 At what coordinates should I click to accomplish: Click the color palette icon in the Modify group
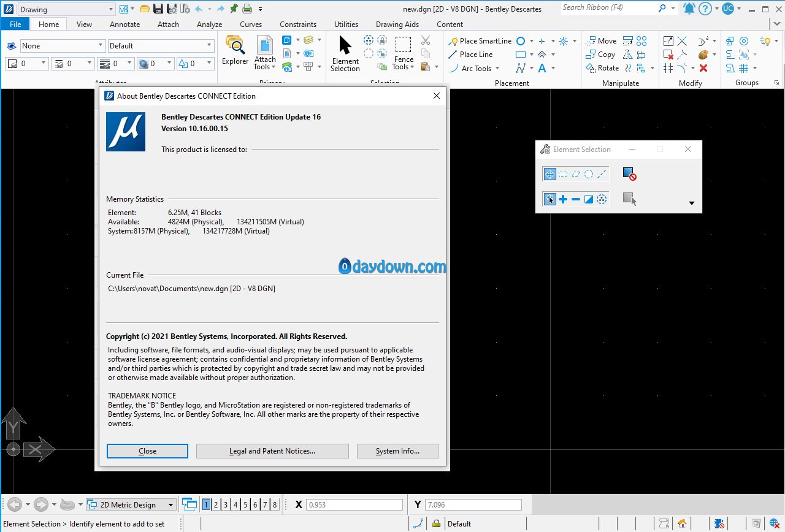pyautogui.click(x=703, y=55)
